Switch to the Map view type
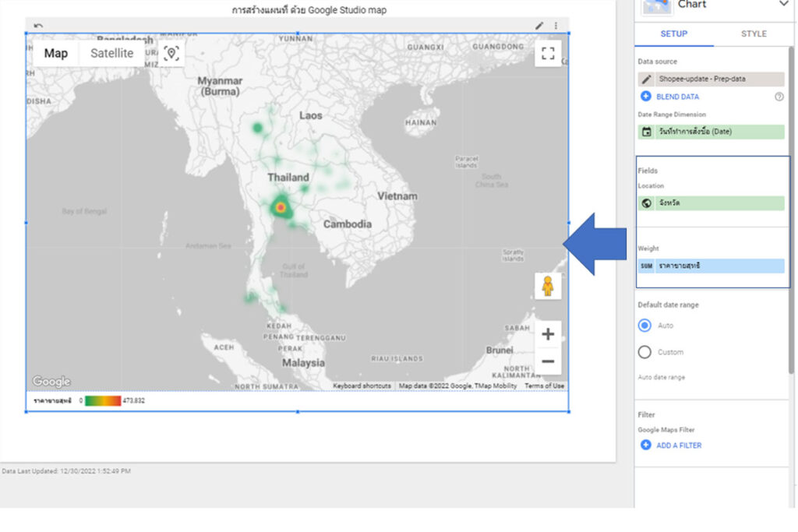798x532 pixels. tap(56, 54)
